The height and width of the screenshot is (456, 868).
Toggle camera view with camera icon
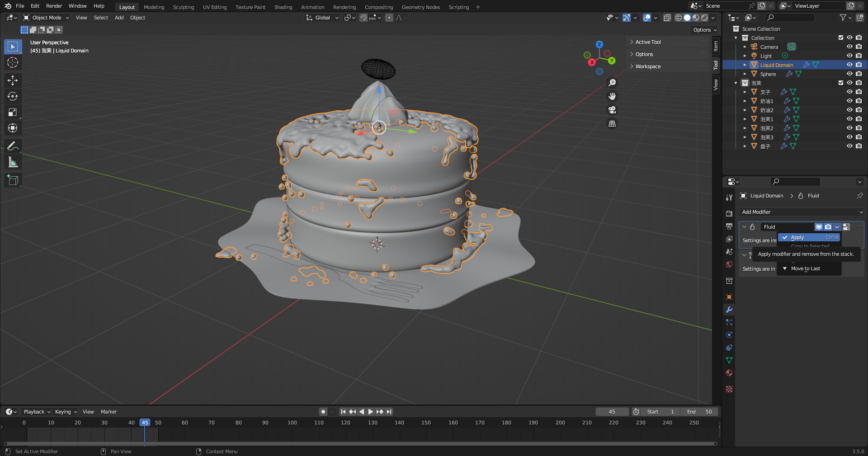[612, 110]
